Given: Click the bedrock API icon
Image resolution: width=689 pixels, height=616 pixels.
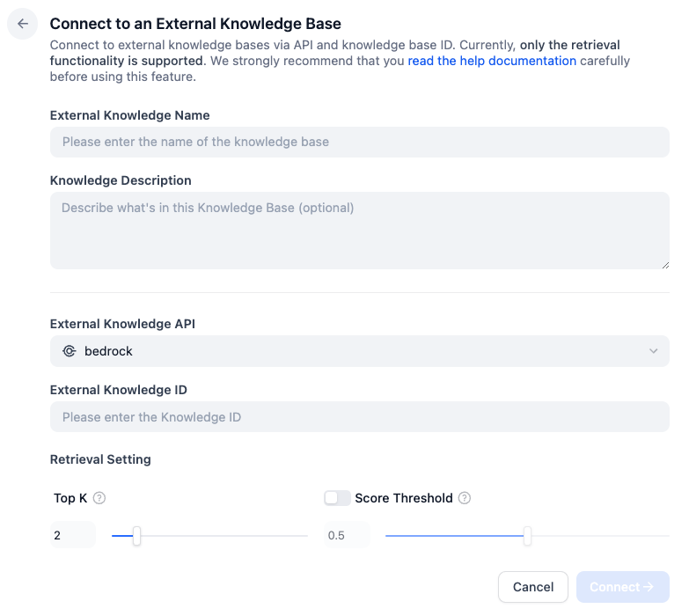Looking at the screenshot, I should (x=70, y=351).
